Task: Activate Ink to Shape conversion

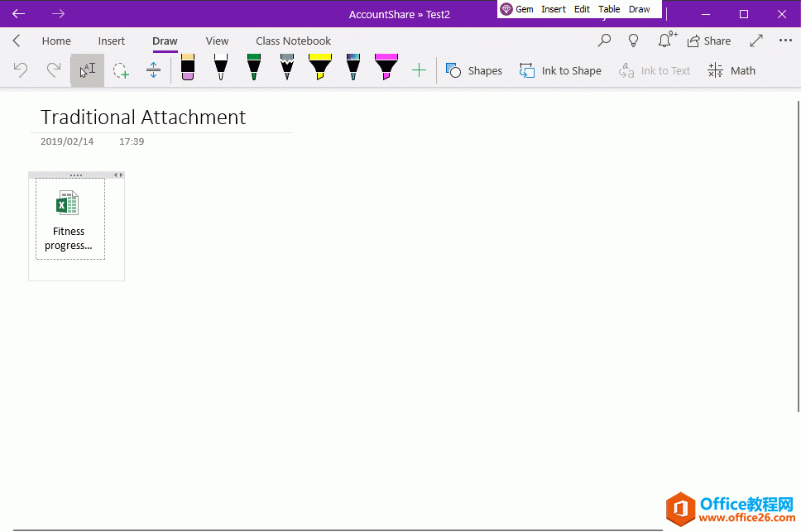Action: (x=560, y=70)
